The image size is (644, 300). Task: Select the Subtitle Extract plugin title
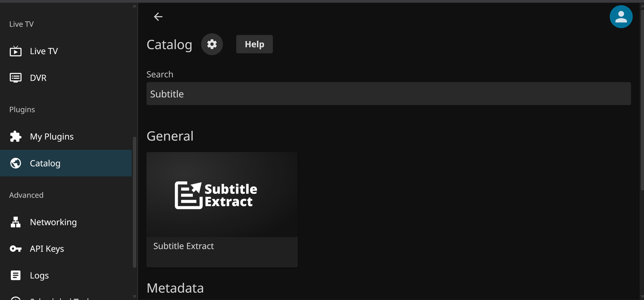(x=183, y=246)
